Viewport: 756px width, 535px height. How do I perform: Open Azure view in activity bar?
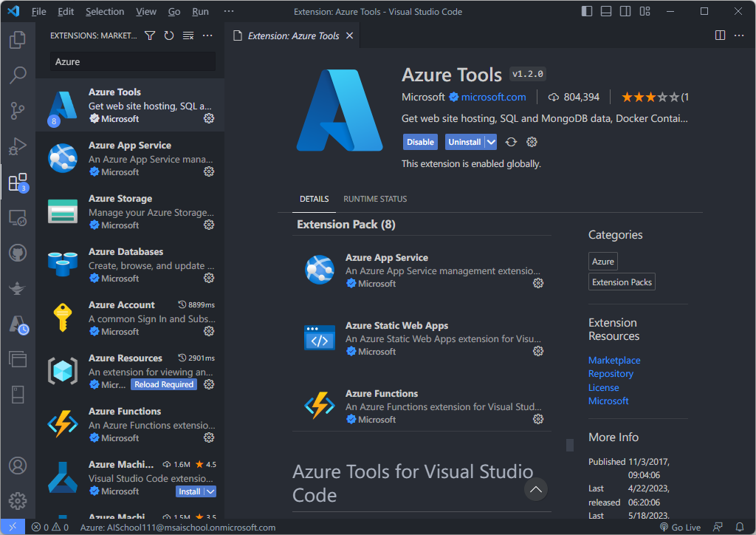pyautogui.click(x=18, y=324)
